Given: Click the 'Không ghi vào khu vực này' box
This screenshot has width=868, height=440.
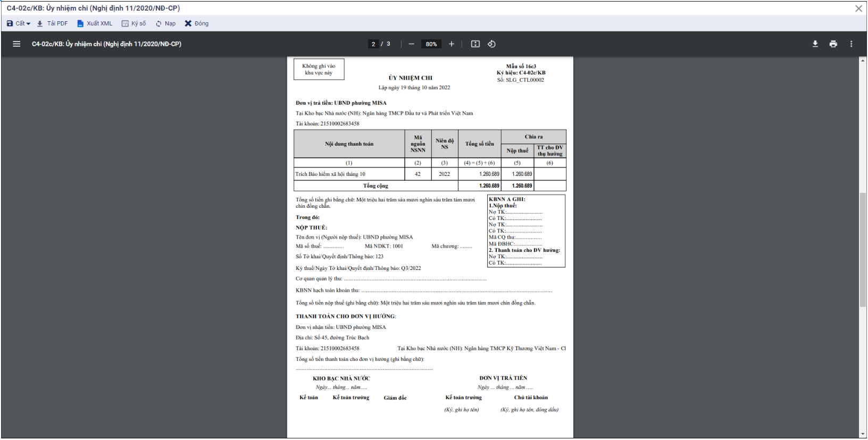Looking at the screenshot, I should (319, 70).
